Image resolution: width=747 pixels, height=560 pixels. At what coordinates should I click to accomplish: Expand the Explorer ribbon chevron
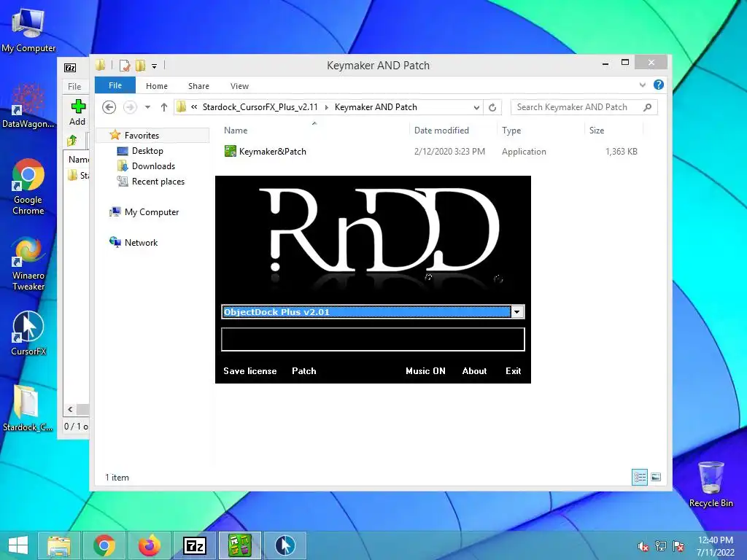(642, 85)
